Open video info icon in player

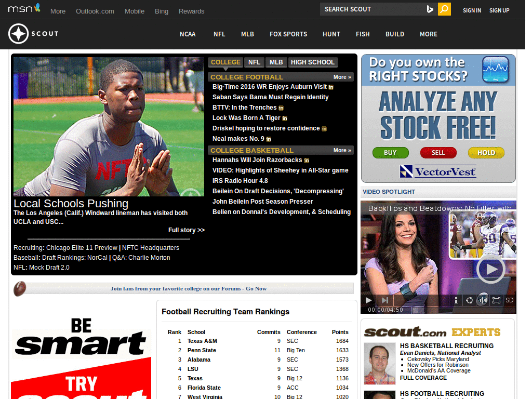point(456,300)
